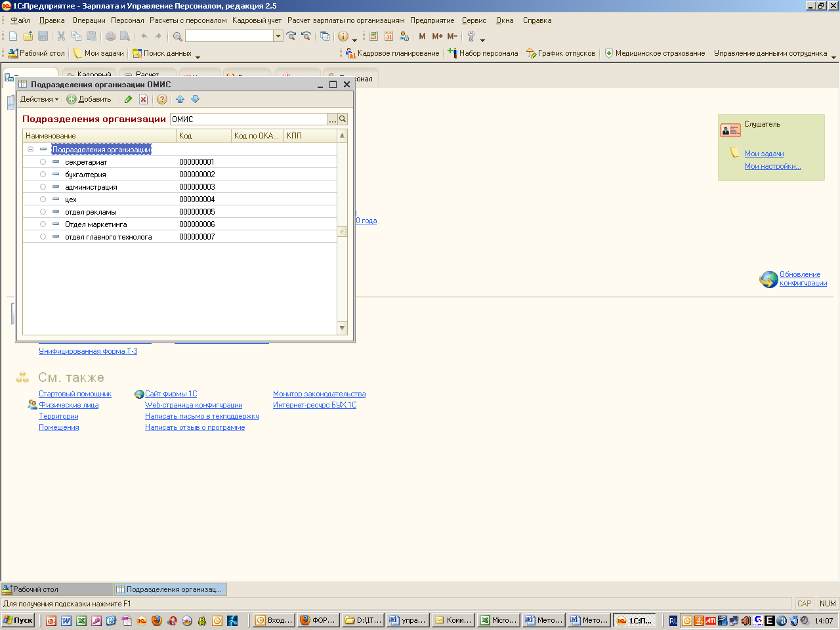Open the Предприятие menu
840x630 pixels.
[x=432, y=20]
